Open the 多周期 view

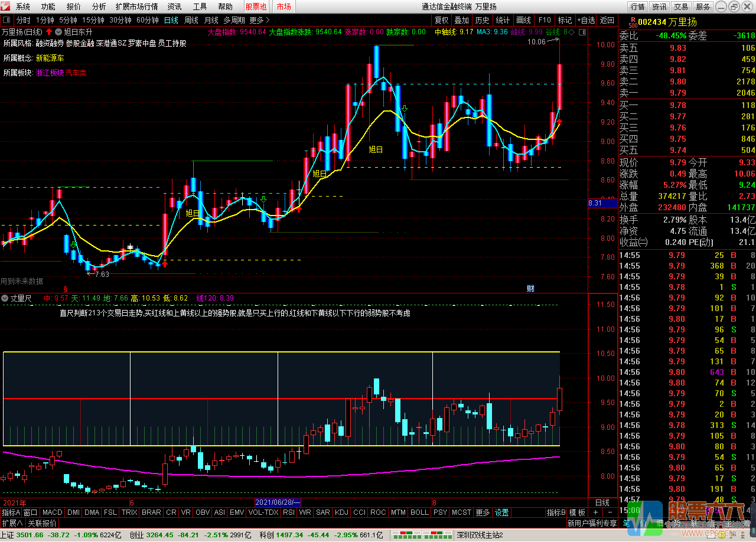tap(234, 20)
